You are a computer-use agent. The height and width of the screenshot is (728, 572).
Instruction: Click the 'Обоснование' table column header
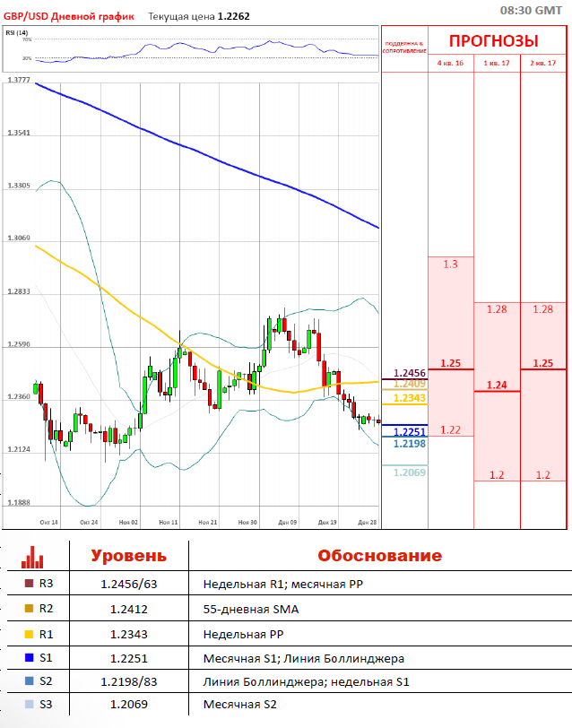pos(379,556)
